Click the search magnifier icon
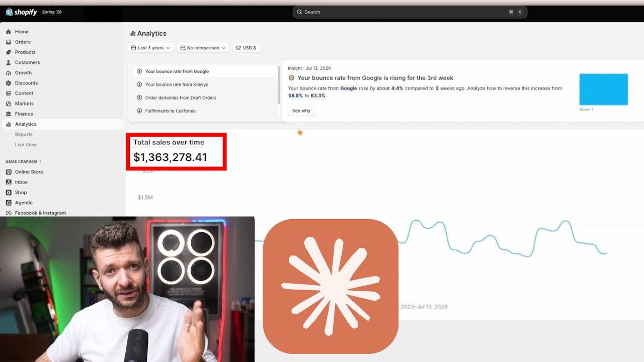Viewport: 644px width, 362px height. [299, 12]
